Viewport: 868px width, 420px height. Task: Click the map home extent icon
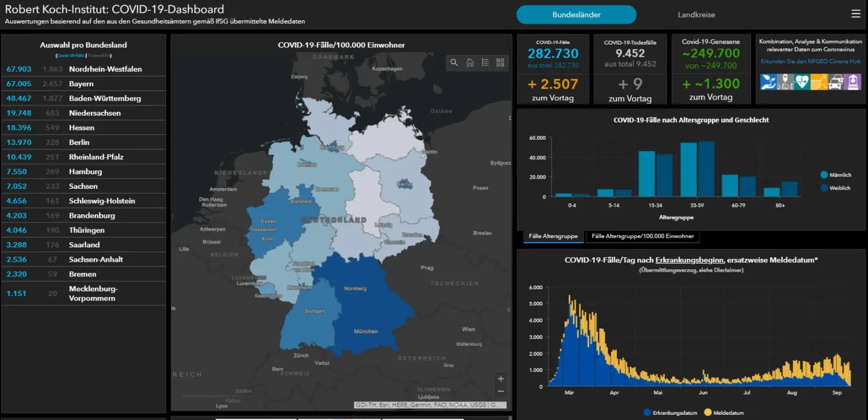470,63
